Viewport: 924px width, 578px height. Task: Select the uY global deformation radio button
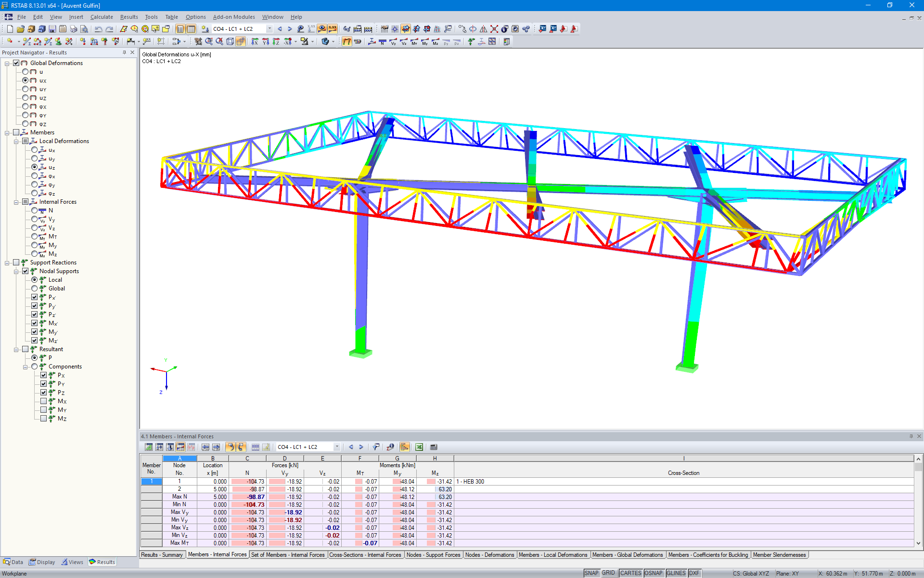tap(26, 89)
